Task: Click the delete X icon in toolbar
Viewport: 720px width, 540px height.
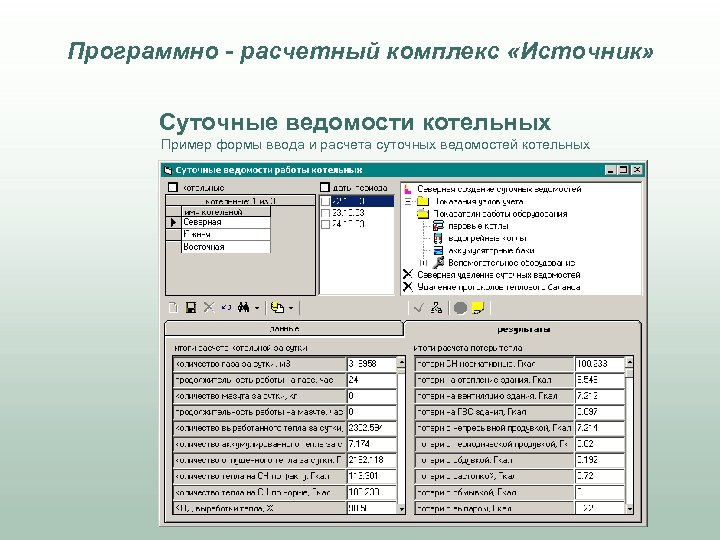Action: 209,307
